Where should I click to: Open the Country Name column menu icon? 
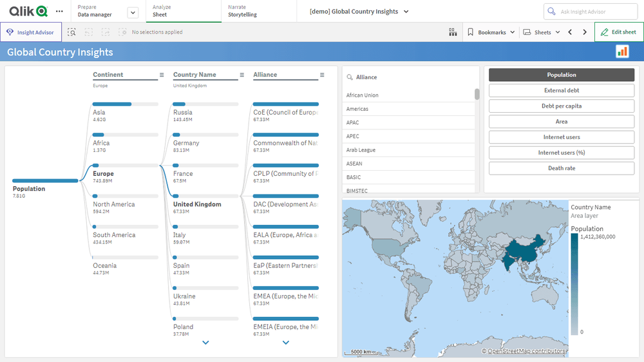(242, 75)
